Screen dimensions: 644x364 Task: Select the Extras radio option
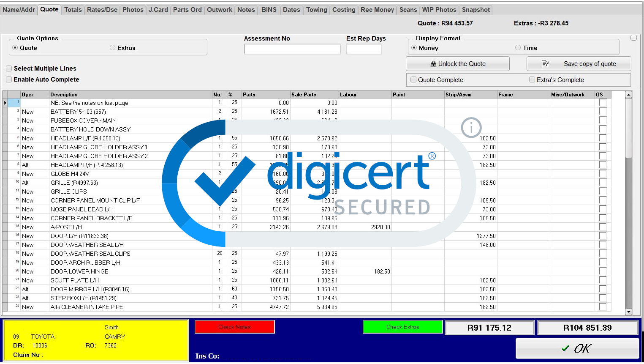tap(112, 48)
